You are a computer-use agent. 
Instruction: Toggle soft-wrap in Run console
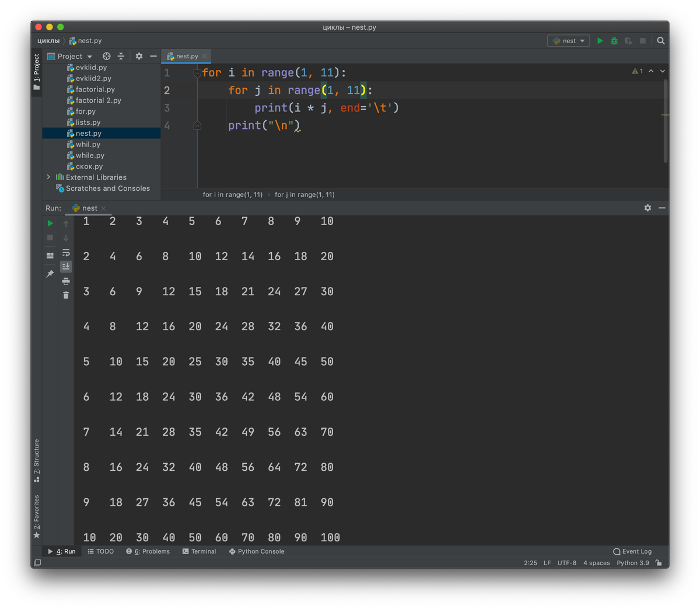pos(66,253)
